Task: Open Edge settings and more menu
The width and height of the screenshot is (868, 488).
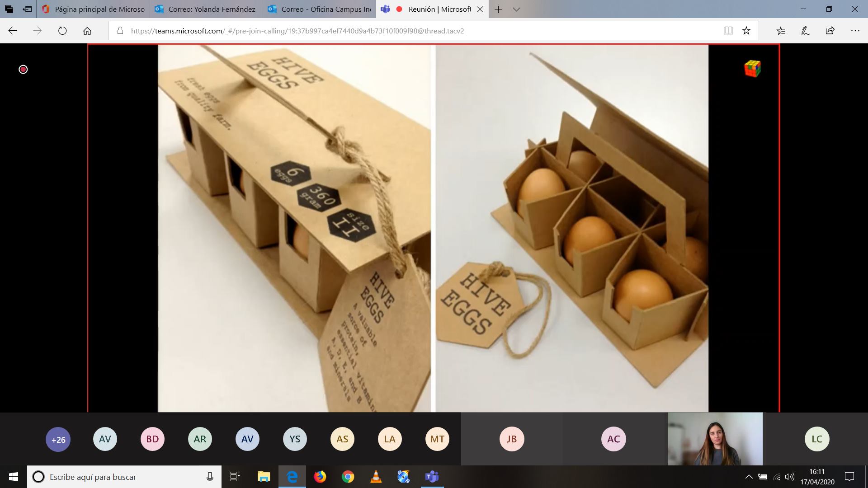Action: 855,31
